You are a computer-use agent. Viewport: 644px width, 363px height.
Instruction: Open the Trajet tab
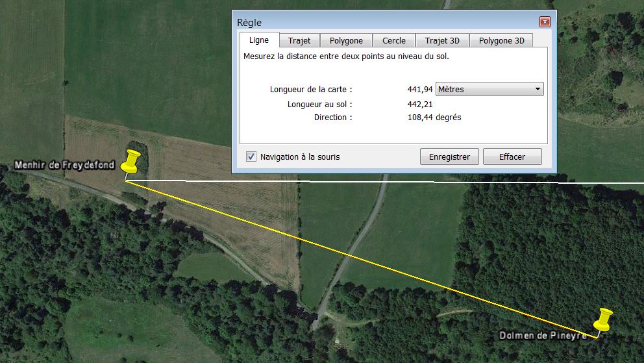click(x=299, y=40)
